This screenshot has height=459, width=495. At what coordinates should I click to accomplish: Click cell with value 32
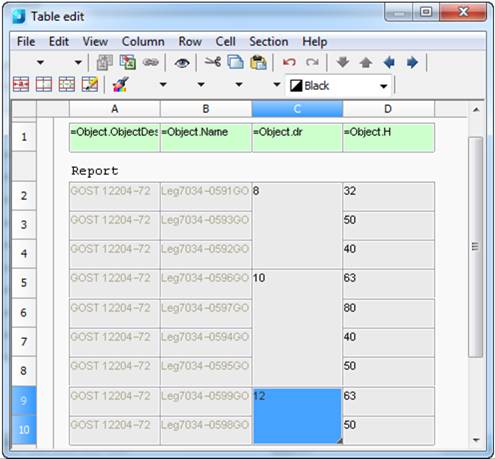tap(388, 196)
